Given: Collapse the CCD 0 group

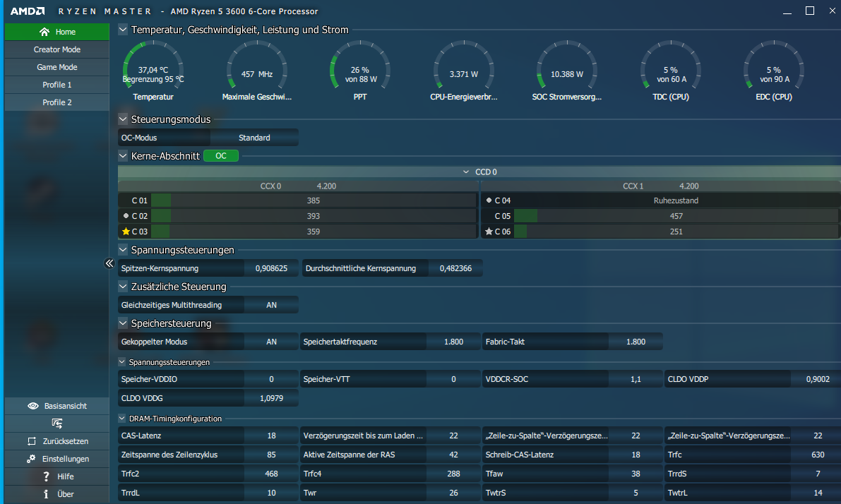Looking at the screenshot, I should tap(465, 172).
